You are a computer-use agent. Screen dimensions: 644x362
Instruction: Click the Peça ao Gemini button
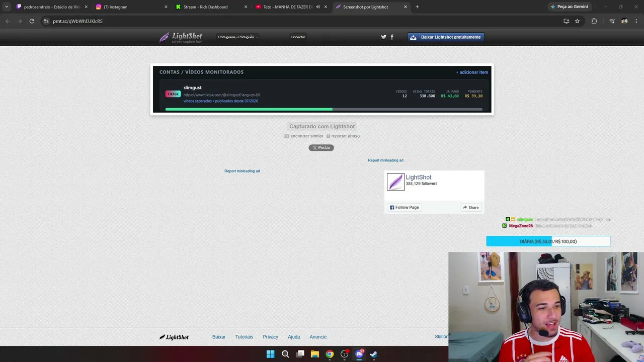pos(569,7)
